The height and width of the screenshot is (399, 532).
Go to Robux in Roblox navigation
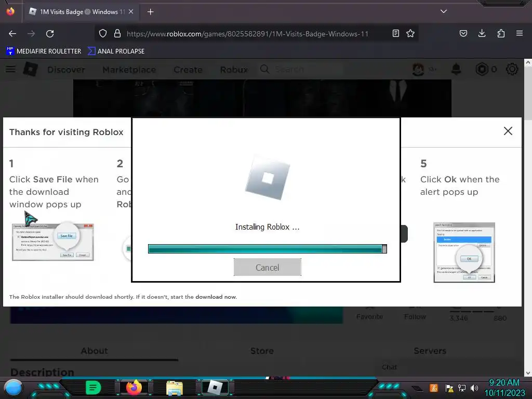click(x=234, y=70)
